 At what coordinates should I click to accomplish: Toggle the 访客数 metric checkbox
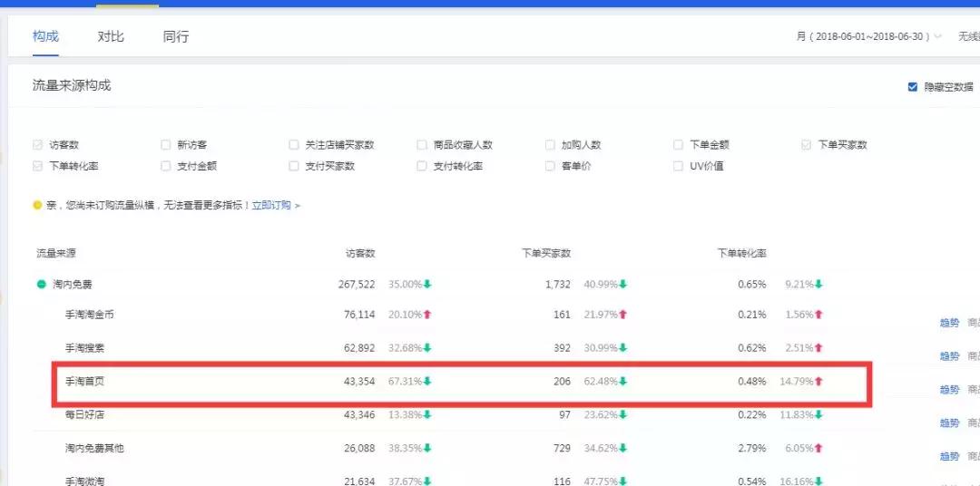[37, 145]
